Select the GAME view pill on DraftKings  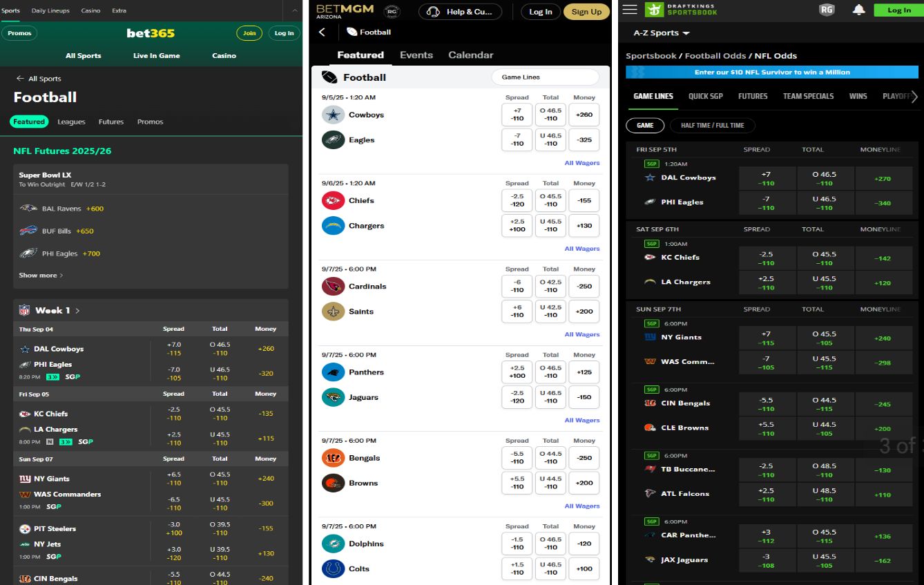point(645,126)
